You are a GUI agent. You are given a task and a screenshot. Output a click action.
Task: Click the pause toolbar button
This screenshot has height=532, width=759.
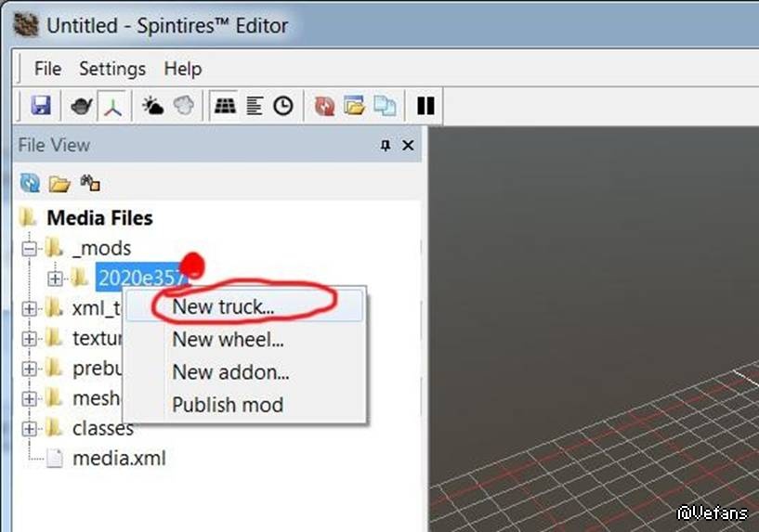(x=425, y=106)
